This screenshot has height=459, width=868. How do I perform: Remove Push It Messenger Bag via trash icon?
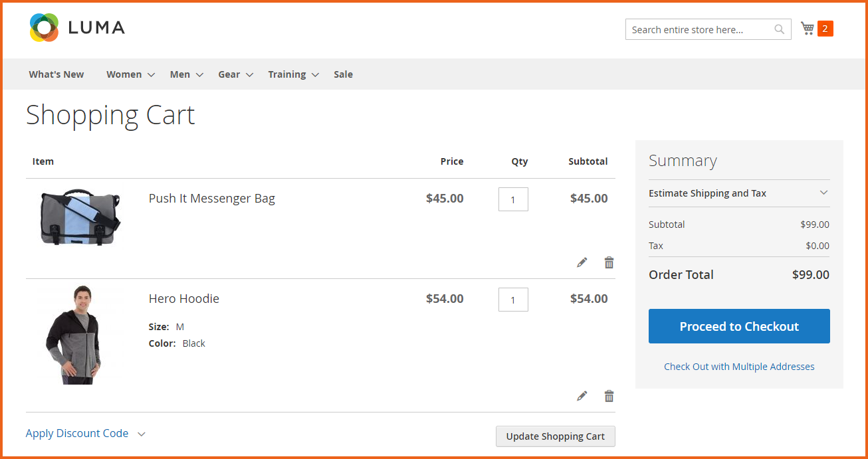(x=609, y=262)
